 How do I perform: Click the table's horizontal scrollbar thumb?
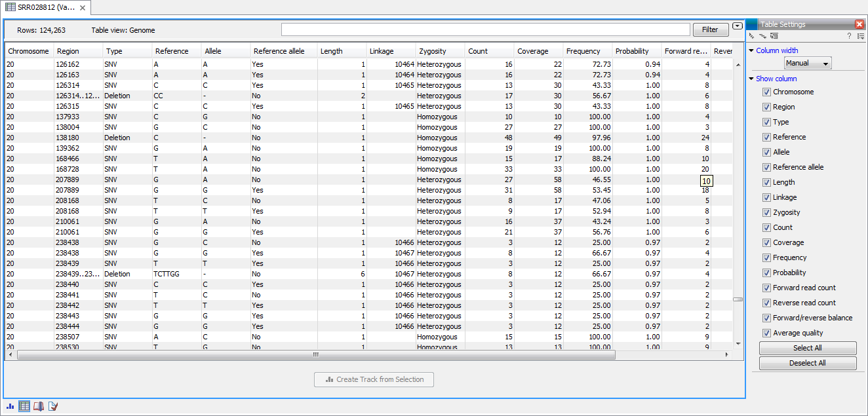tap(316, 354)
